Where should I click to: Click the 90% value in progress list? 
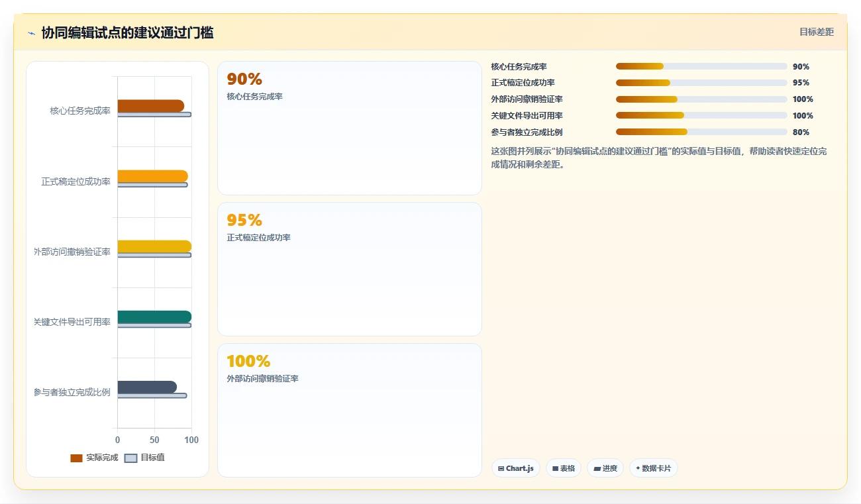[x=801, y=66]
